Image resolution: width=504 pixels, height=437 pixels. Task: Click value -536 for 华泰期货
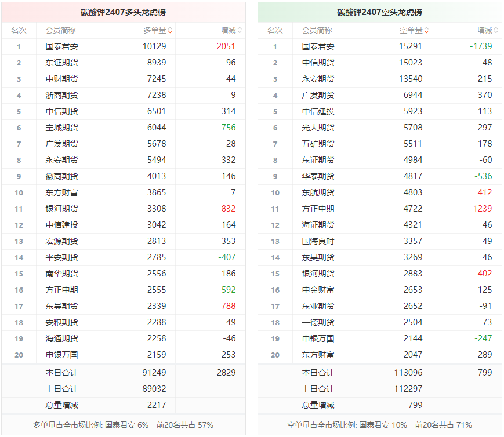click(x=484, y=176)
